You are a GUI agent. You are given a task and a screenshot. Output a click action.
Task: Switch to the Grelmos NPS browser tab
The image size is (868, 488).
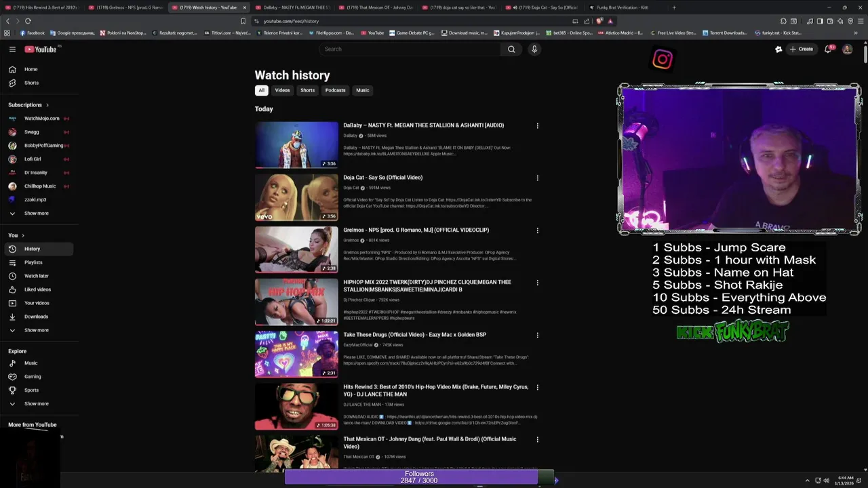click(125, 7)
